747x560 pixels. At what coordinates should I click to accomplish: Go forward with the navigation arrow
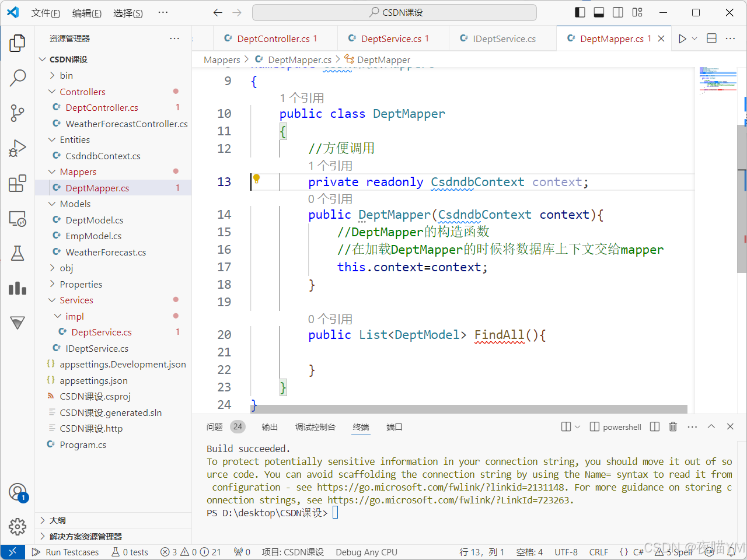point(236,12)
